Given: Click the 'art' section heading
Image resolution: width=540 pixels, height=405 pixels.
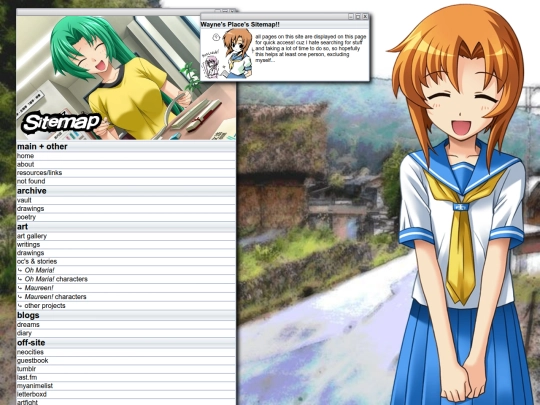Looking at the screenshot, I should pyautogui.click(x=22, y=227).
